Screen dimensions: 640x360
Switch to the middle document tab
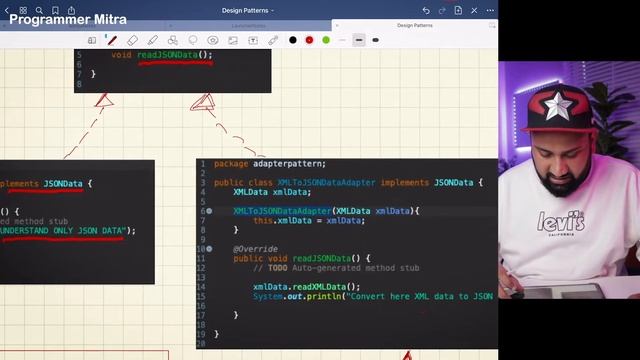(x=249, y=26)
